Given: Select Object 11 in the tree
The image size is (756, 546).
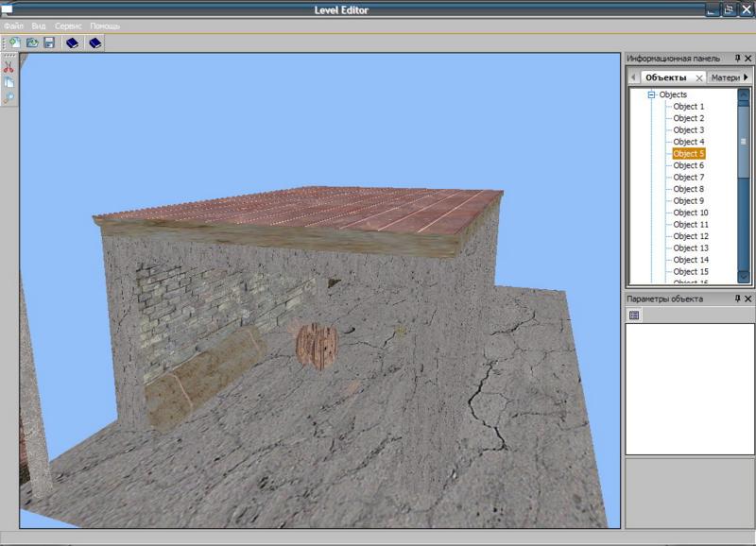Looking at the screenshot, I should pos(691,225).
